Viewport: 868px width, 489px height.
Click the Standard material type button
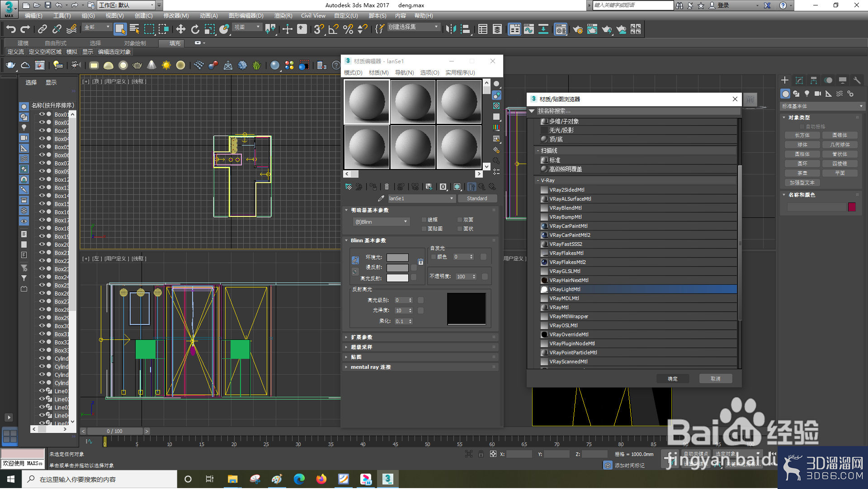pyautogui.click(x=477, y=198)
